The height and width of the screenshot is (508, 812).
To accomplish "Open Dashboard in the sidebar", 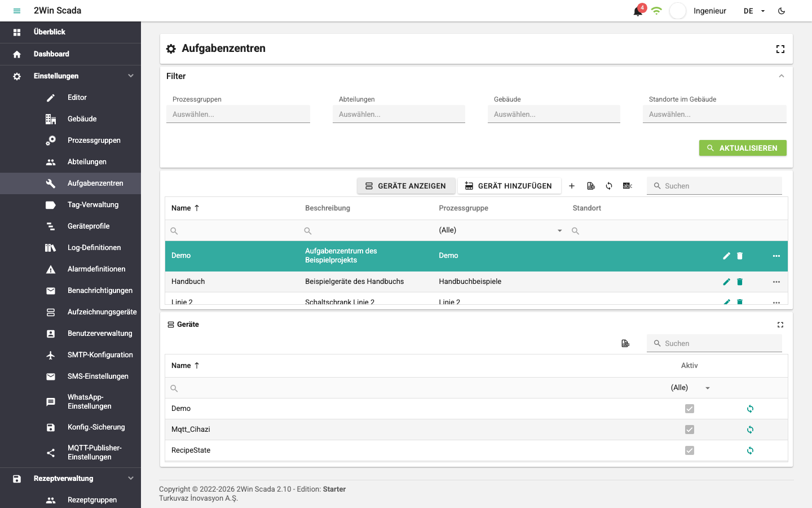I will pyautogui.click(x=70, y=54).
